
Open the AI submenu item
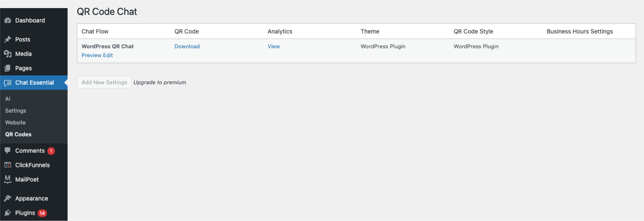pos(8,99)
